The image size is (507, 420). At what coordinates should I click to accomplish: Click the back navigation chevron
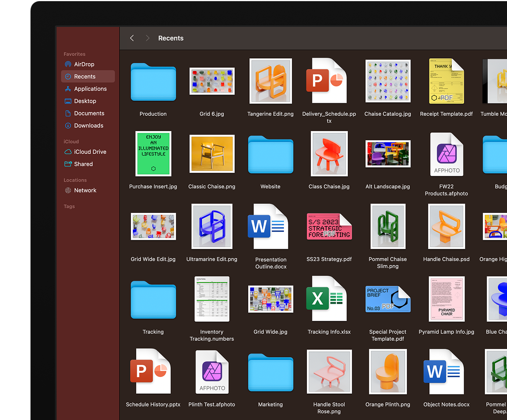[132, 38]
